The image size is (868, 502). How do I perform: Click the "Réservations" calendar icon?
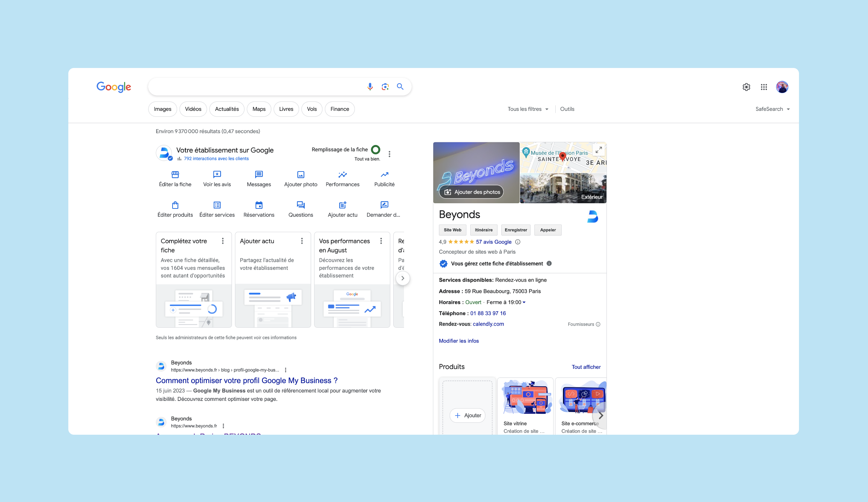[259, 205]
